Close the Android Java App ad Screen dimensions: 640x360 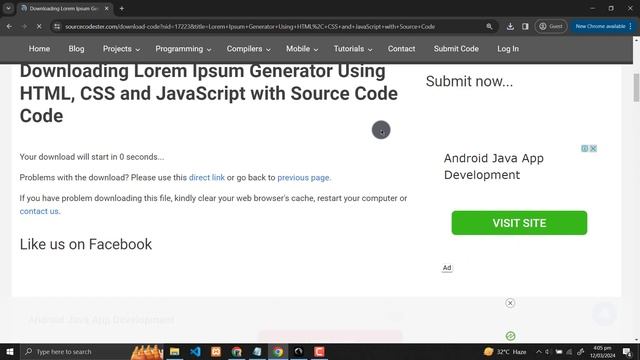[593, 149]
